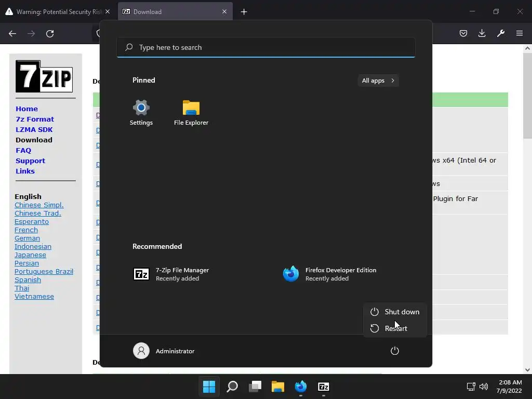Click scrollbar down arrow on webpage
532x399 pixels.
click(527, 370)
